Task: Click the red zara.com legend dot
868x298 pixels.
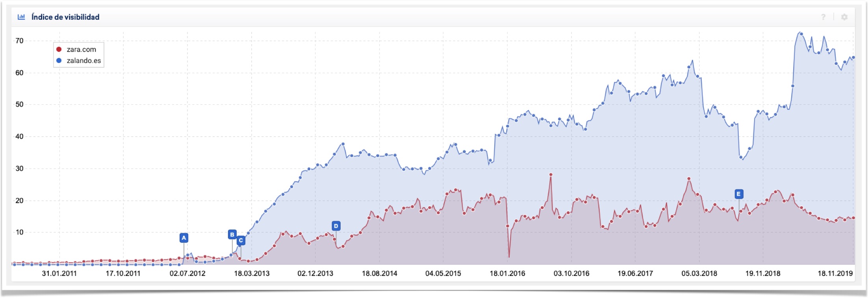Action: click(x=59, y=49)
